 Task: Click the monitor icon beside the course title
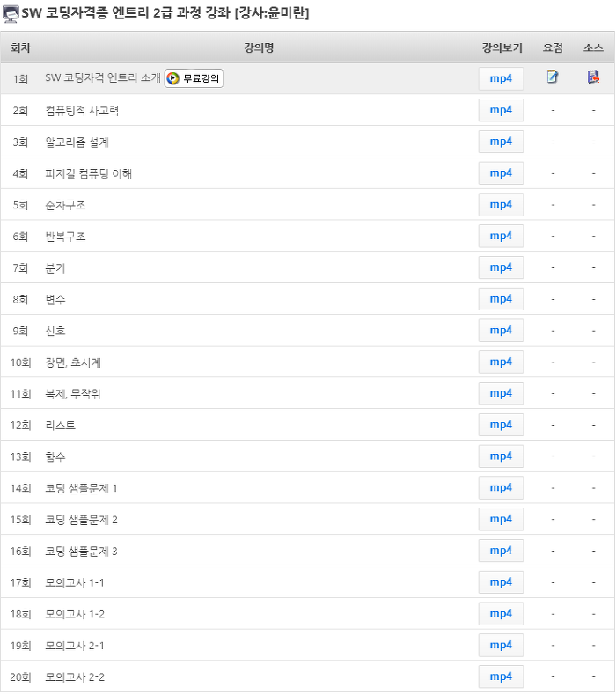(x=11, y=14)
